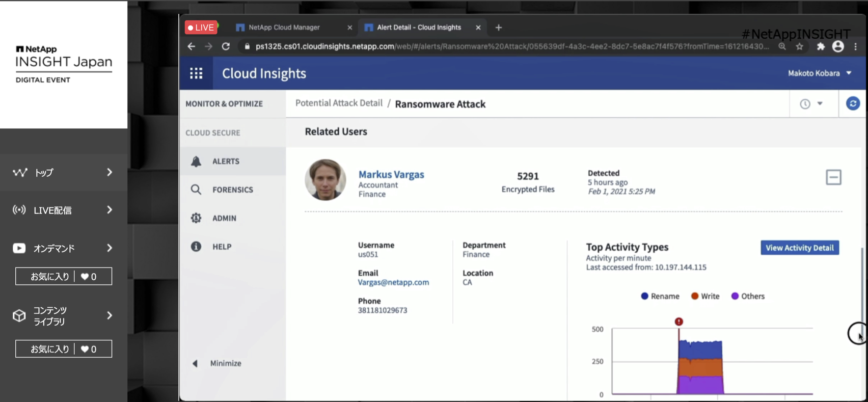The height and width of the screenshot is (402, 868).
Task: Toggle the Others legend swatch
Action: [x=735, y=296]
